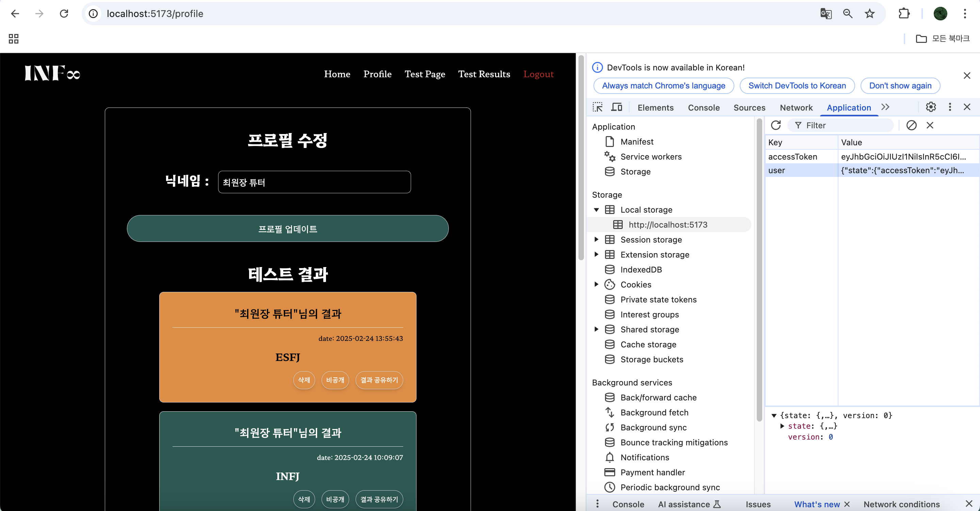The image size is (980, 511).
Task: Collapse the Local storage tree
Action: (596, 210)
